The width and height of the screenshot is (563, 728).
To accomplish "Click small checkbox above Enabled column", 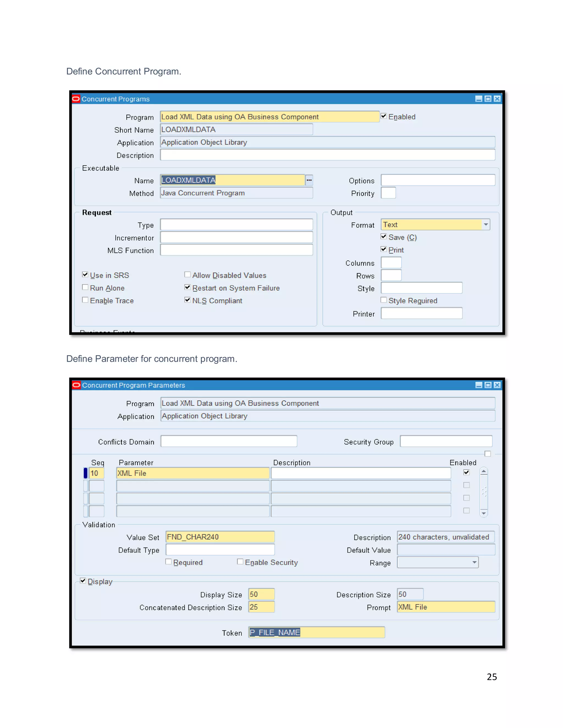I will (x=488, y=454).
